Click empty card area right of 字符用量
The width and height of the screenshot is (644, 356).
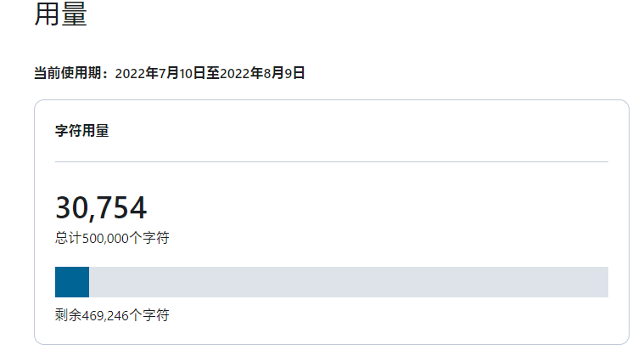point(382,131)
